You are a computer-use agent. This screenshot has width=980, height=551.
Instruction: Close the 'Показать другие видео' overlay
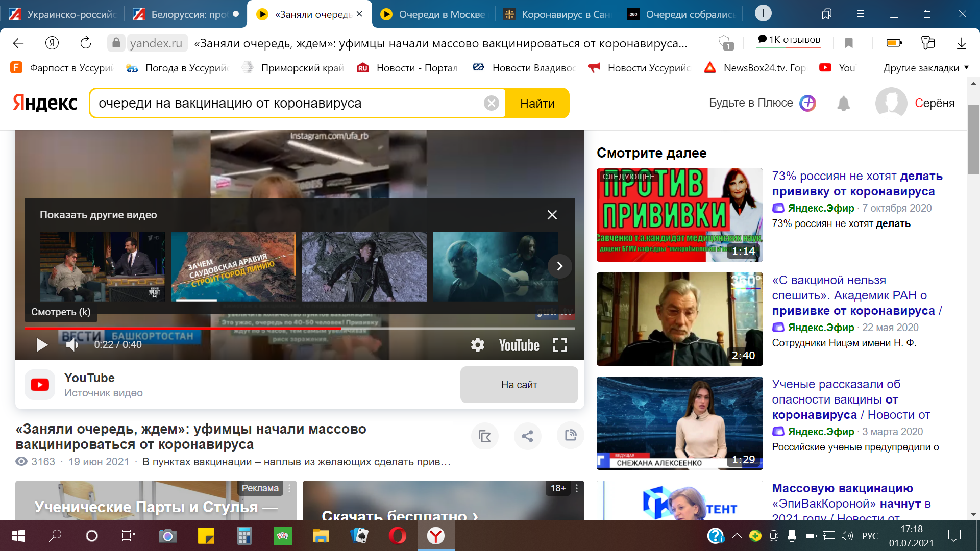pos(552,215)
